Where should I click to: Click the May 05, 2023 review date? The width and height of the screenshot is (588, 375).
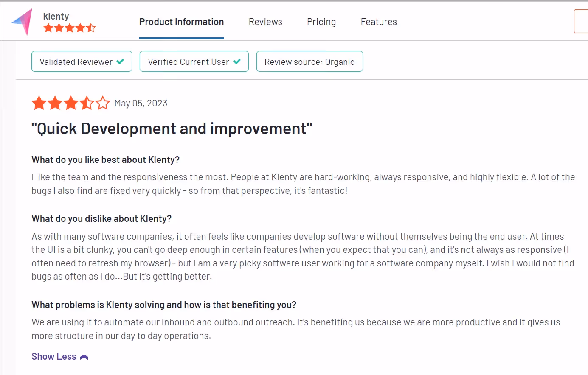pyautogui.click(x=141, y=104)
